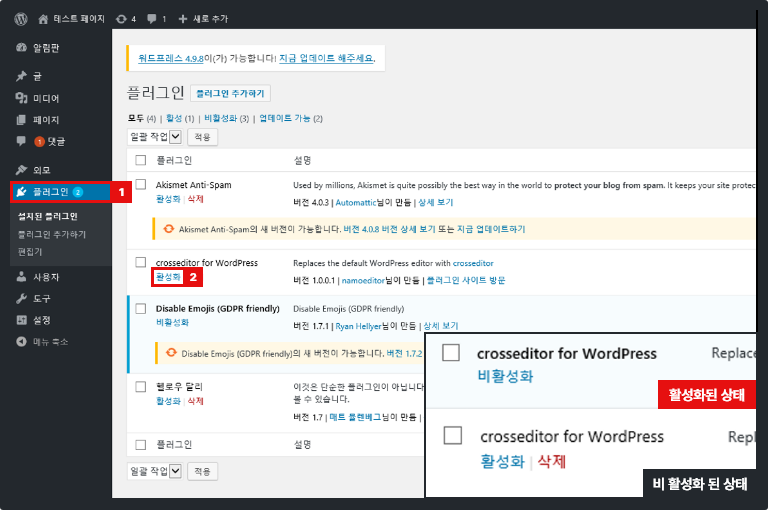Delete 헬로우 달리 via 삭제 link
768x510 pixels.
pyautogui.click(x=195, y=401)
